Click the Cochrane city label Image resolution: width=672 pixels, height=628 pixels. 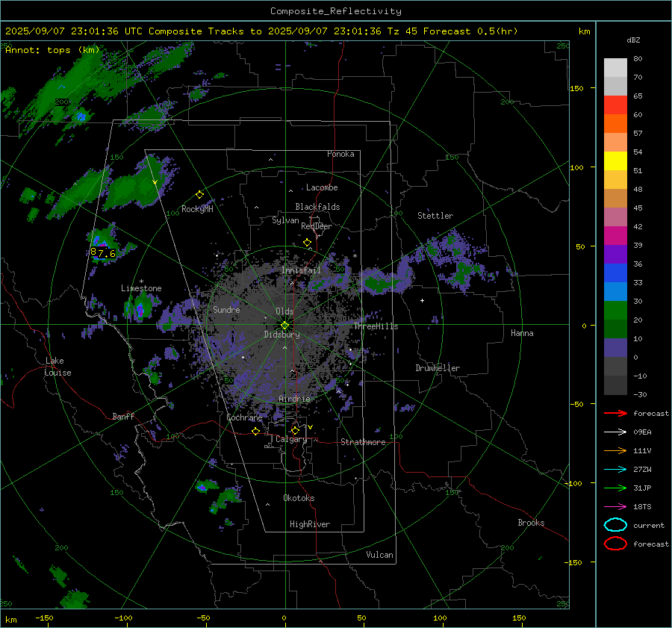(244, 417)
